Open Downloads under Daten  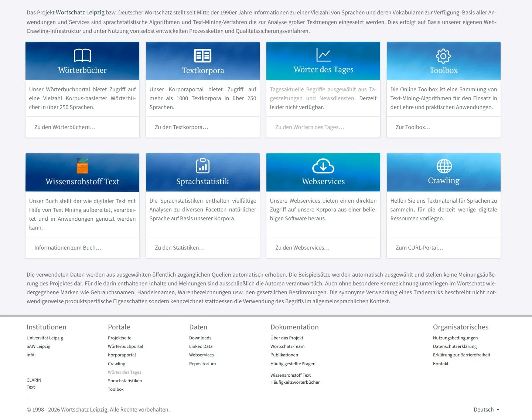pyautogui.click(x=200, y=338)
